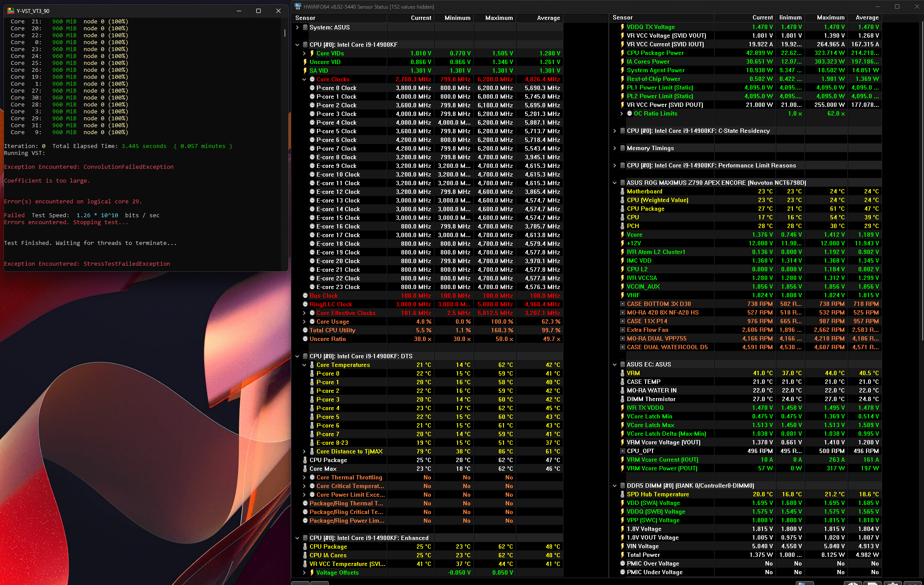This screenshot has width=924, height=585.
Task: Click the thermometer icon beside Core Max
Action: click(x=305, y=469)
